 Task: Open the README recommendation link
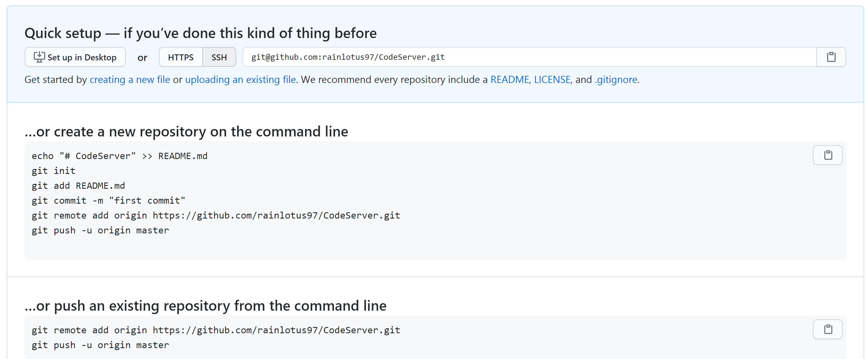coord(510,80)
